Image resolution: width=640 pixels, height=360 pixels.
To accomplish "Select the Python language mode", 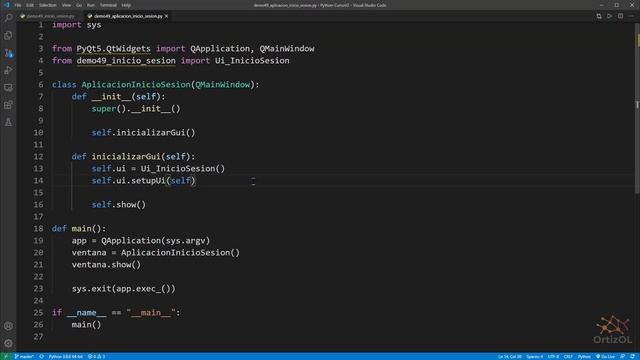I will coord(584,356).
